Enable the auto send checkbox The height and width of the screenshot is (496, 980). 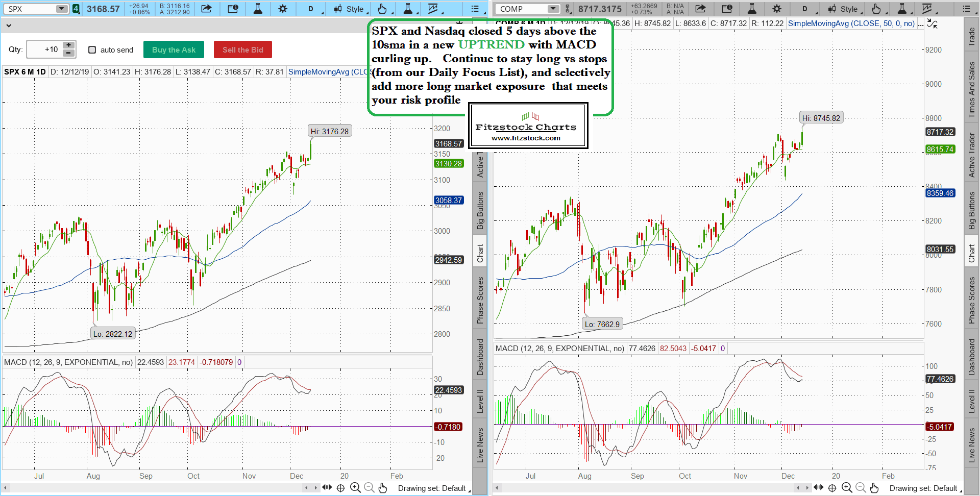[x=92, y=49]
